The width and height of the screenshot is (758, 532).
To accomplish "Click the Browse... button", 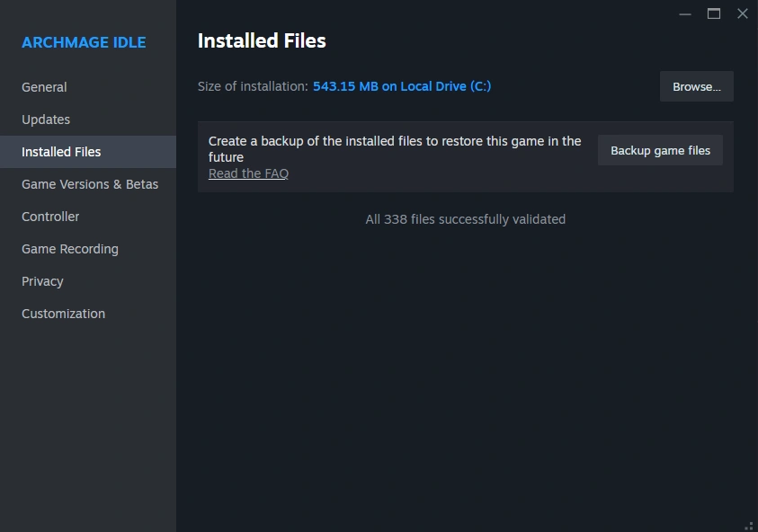I will coord(696,86).
